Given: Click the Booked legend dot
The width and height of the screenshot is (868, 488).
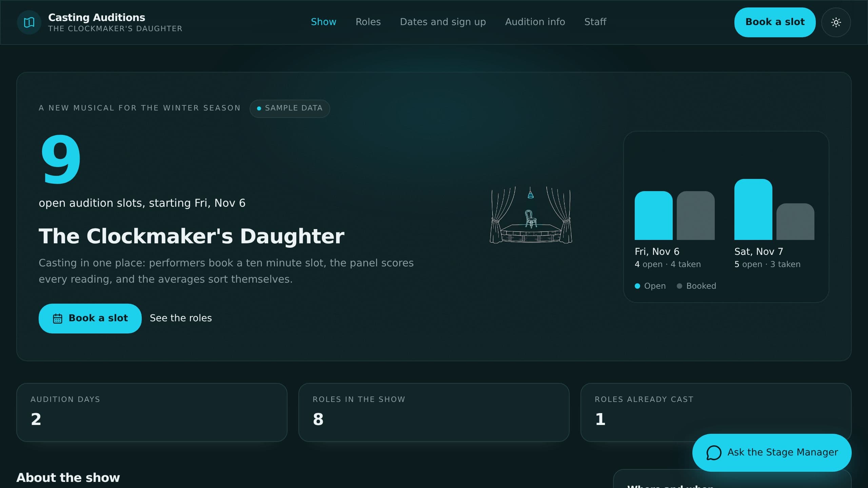Looking at the screenshot, I should (x=679, y=286).
